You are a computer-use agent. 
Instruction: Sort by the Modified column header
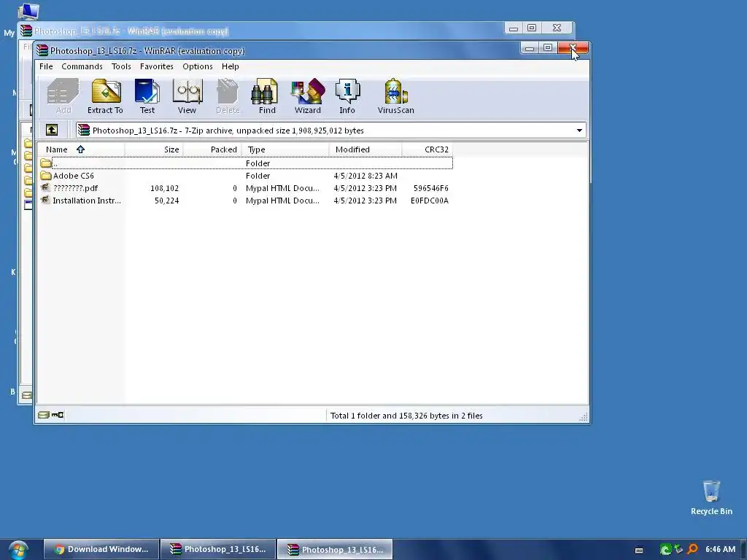[365, 149]
